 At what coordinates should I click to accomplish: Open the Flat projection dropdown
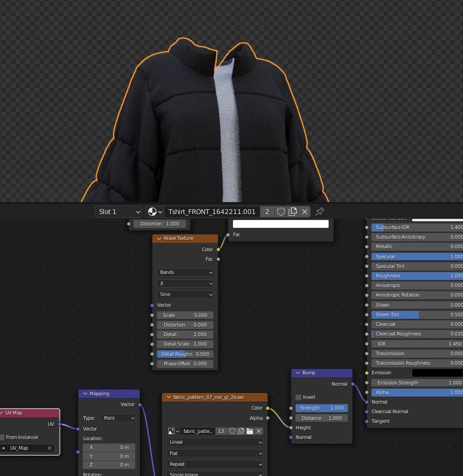214,453
